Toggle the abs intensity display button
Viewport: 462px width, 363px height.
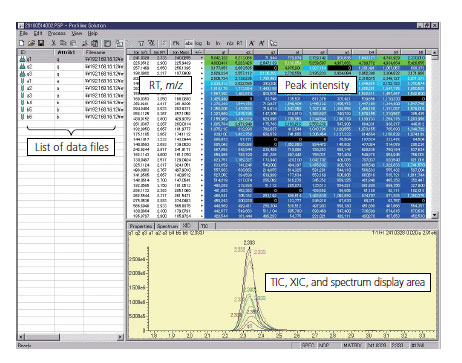189,43
